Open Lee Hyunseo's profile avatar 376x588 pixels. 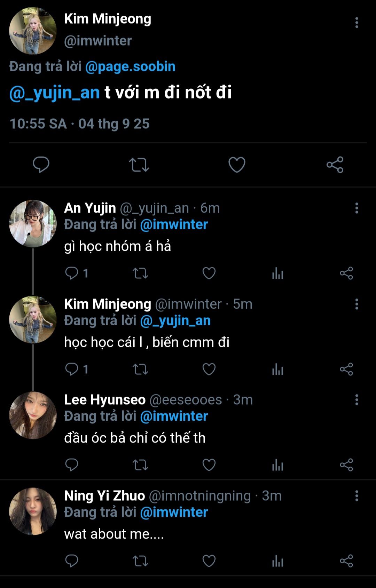33,415
